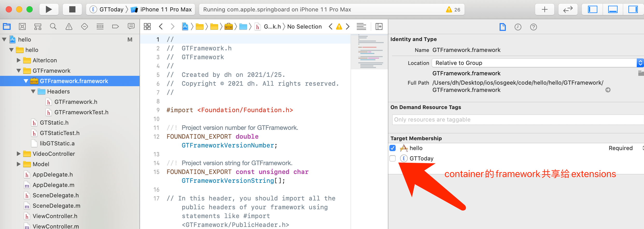This screenshot has width=644, height=229.
Task: Show the Issue navigator
Action: (x=69, y=26)
